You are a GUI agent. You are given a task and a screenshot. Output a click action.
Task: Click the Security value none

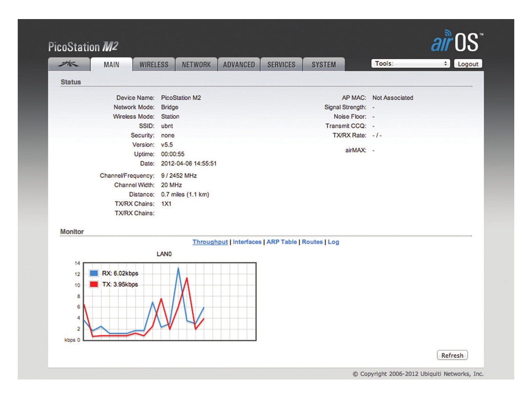tap(168, 136)
